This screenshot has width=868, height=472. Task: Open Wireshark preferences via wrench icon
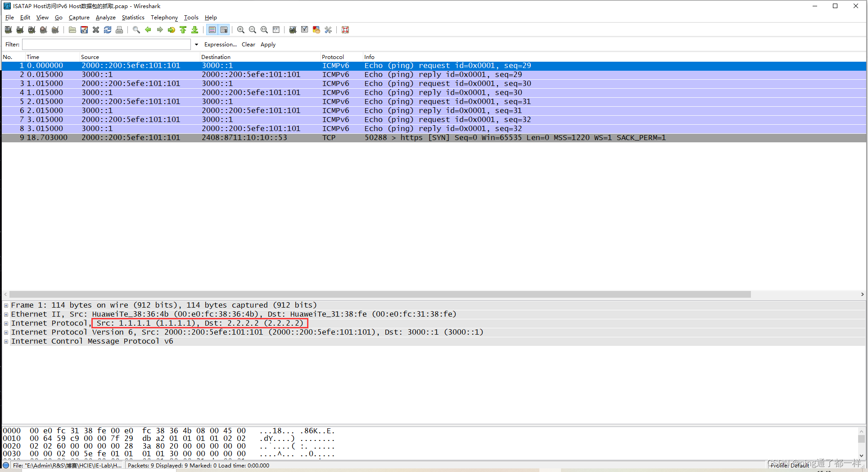pyautogui.click(x=328, y=30)
